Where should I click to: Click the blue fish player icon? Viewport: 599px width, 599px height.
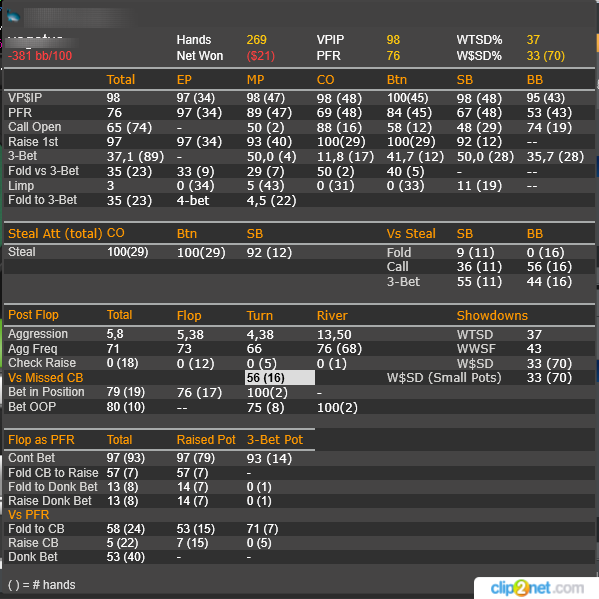tap(13, 16)
